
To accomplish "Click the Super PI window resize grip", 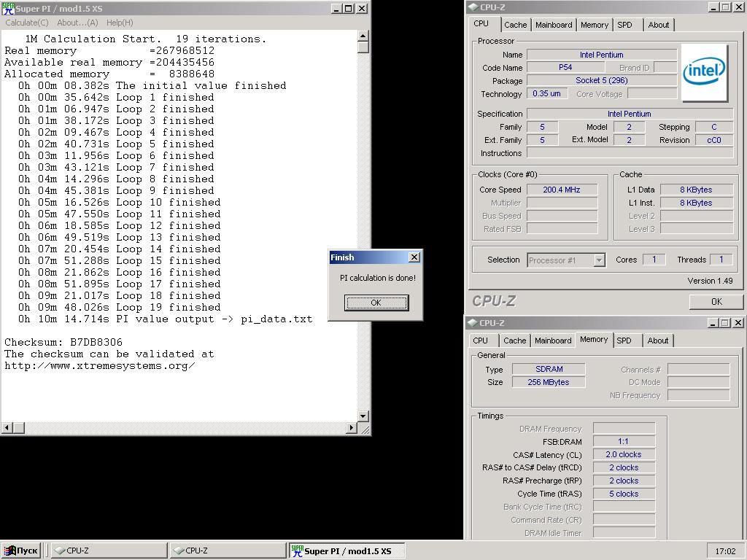I will pos(365,429).
